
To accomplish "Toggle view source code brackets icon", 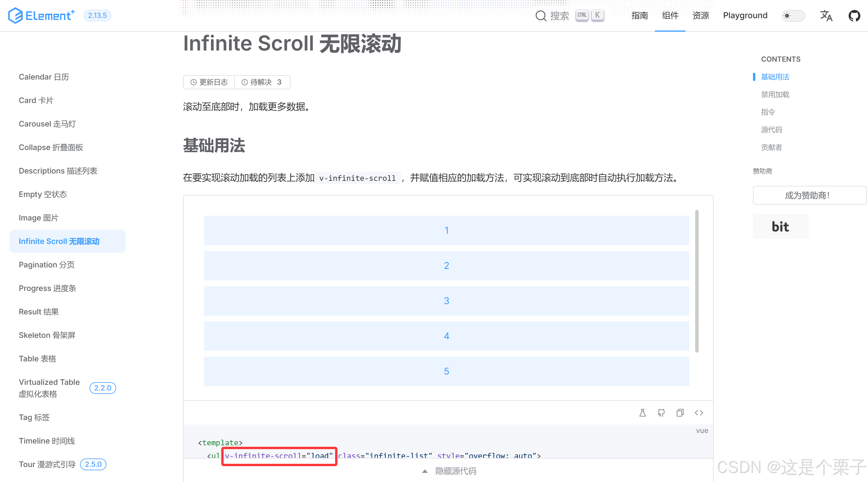I will 699,412.
